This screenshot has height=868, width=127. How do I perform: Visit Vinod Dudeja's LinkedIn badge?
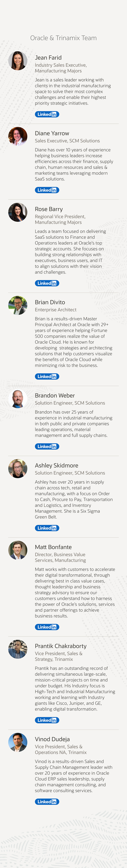click(x=47, y=802)
